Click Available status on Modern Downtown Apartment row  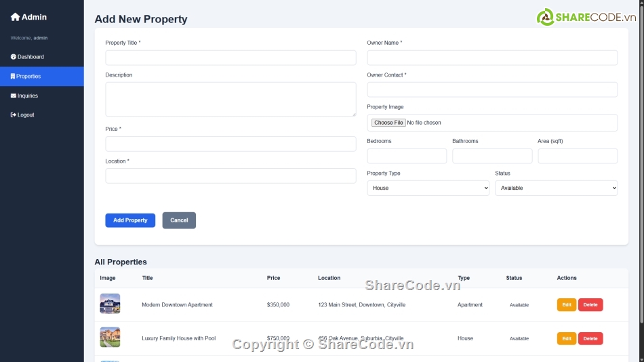[x=519, y=305]
